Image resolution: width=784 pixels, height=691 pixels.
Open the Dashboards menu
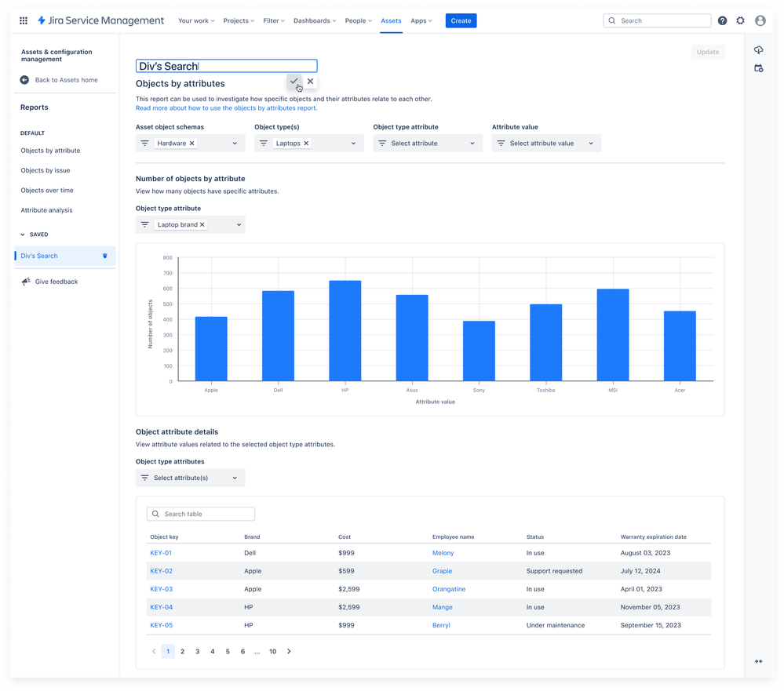(x=315, y=20)
